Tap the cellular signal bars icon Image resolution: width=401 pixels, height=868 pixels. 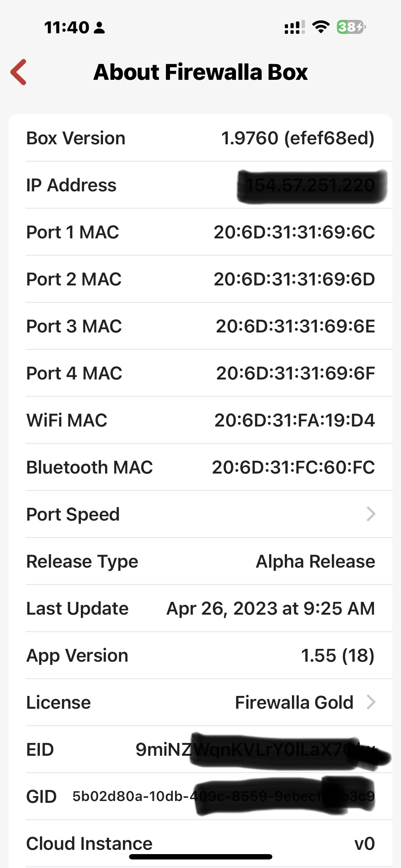tap(294, 27)
